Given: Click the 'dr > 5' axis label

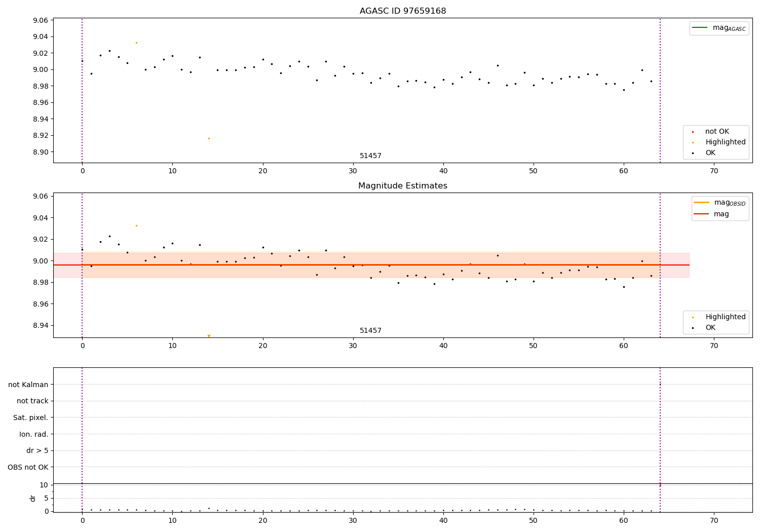Looking at the screenshot, I should (x=37, y=451).
